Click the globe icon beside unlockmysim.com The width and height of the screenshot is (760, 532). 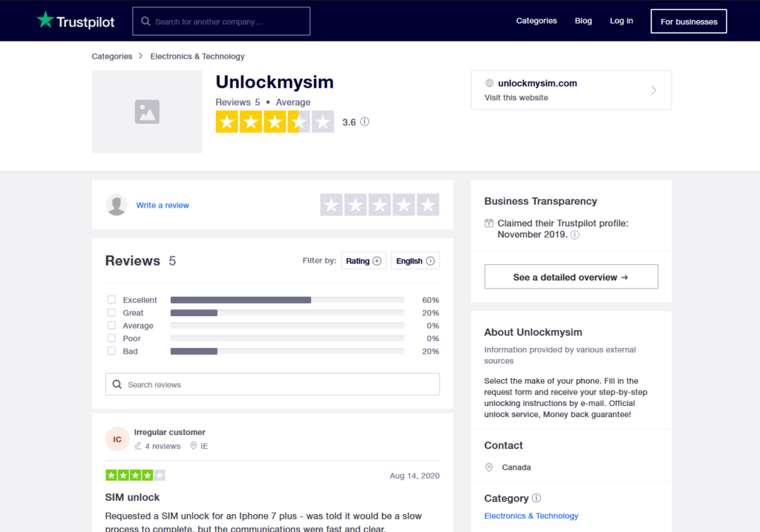pyautogui.click(x=490, y=83)
